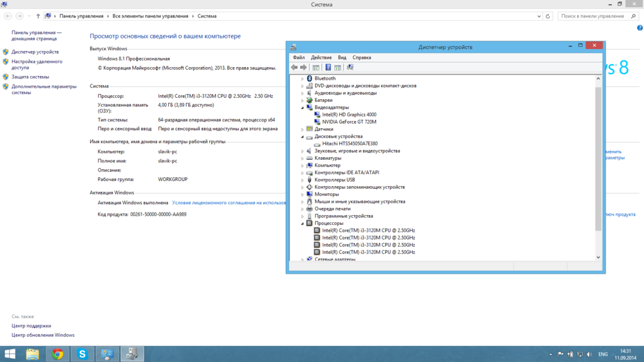Expand the Датчики node
This screenshot has width=644, height=362.
pos(303,129)
